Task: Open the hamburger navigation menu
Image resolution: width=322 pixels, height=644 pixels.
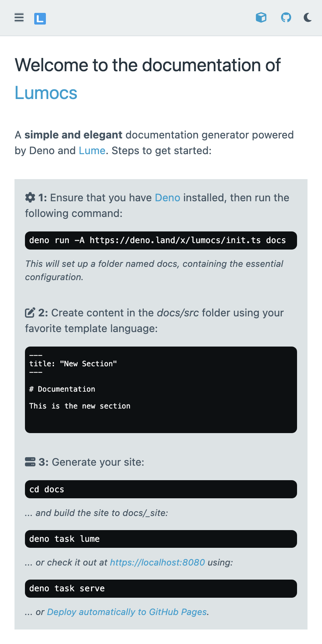Action: (x=19, y=18)
